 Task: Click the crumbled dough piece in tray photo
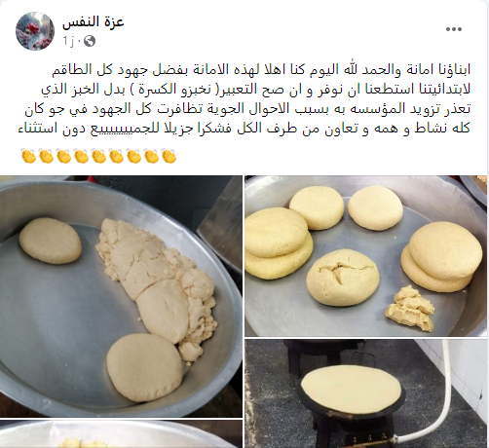[x=410, y=308]
